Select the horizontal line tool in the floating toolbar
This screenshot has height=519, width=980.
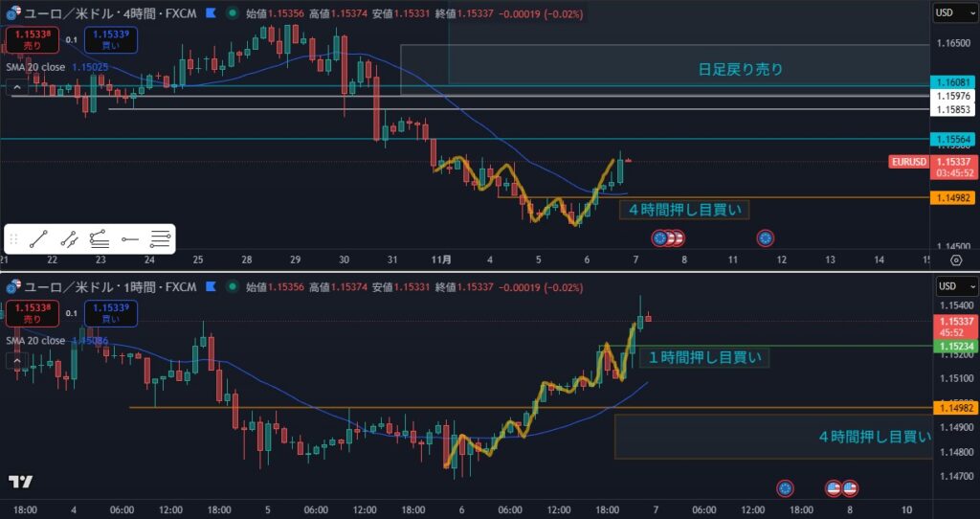point(129,239)
